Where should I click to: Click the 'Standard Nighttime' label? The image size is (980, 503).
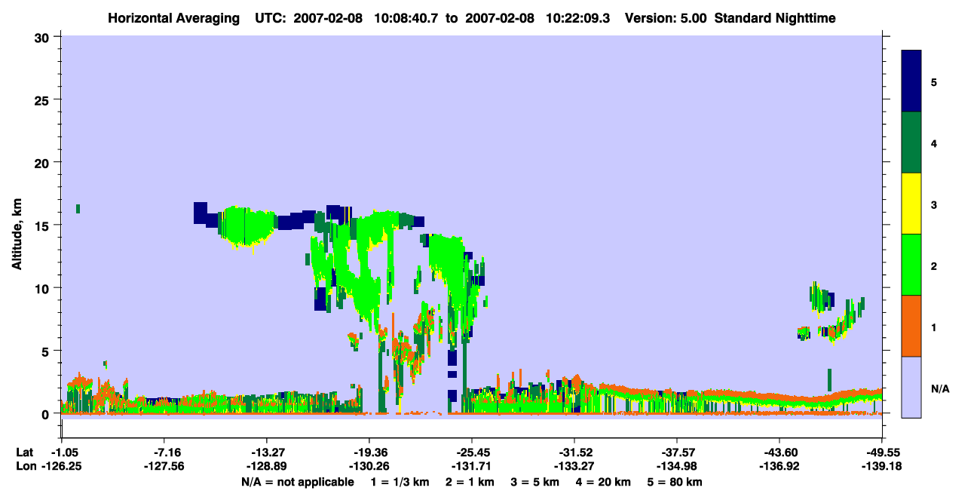pos(775,17)
